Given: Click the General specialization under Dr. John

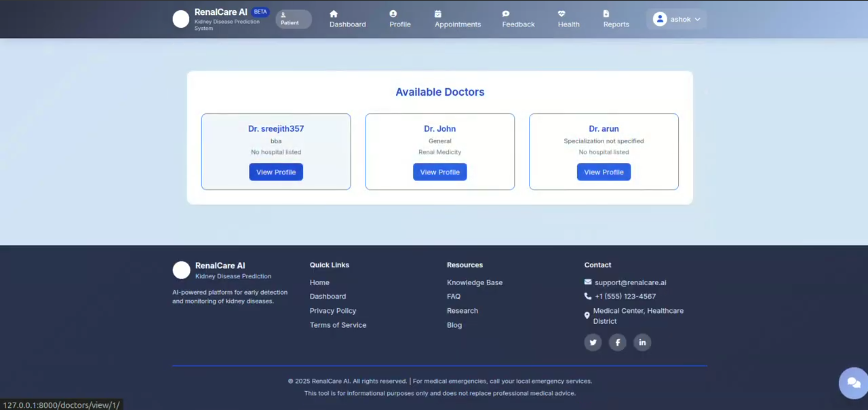Looking at the screenshot, I should click(440, 141).
